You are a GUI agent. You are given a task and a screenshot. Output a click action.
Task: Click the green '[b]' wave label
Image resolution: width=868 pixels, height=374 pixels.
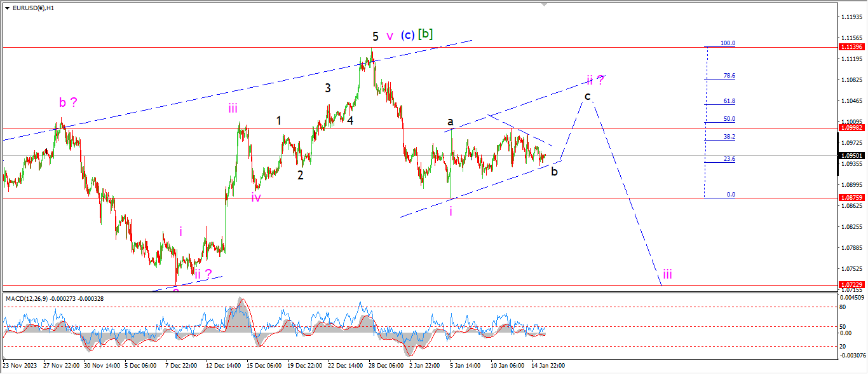point(426,34)
